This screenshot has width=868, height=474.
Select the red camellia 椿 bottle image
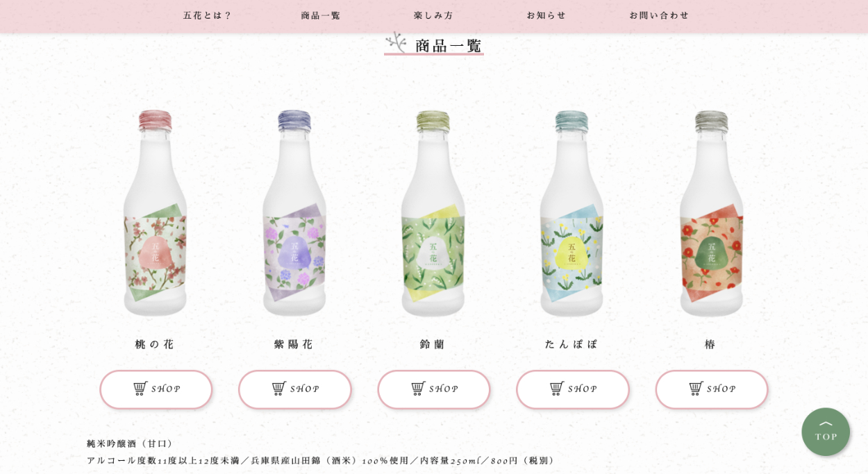pos(711,213)
